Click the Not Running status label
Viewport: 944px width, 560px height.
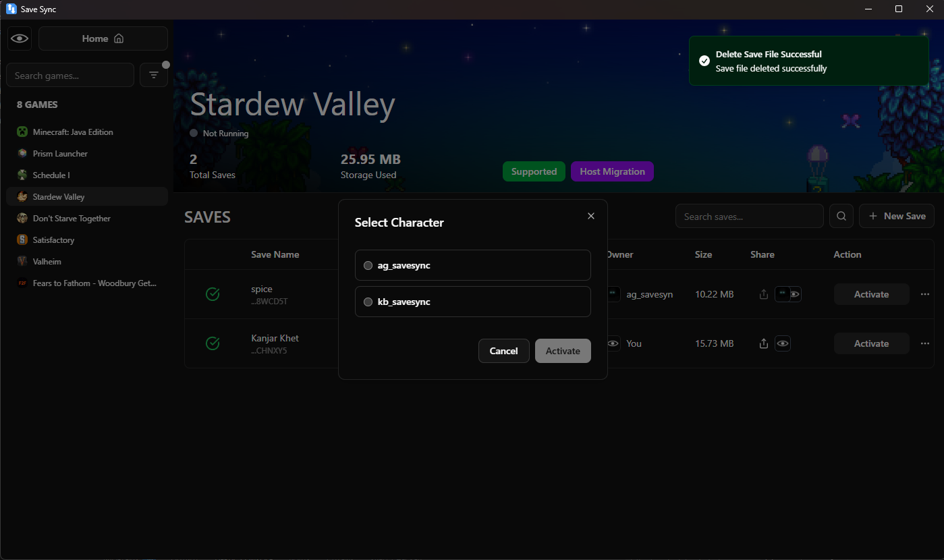click(225, 134)
